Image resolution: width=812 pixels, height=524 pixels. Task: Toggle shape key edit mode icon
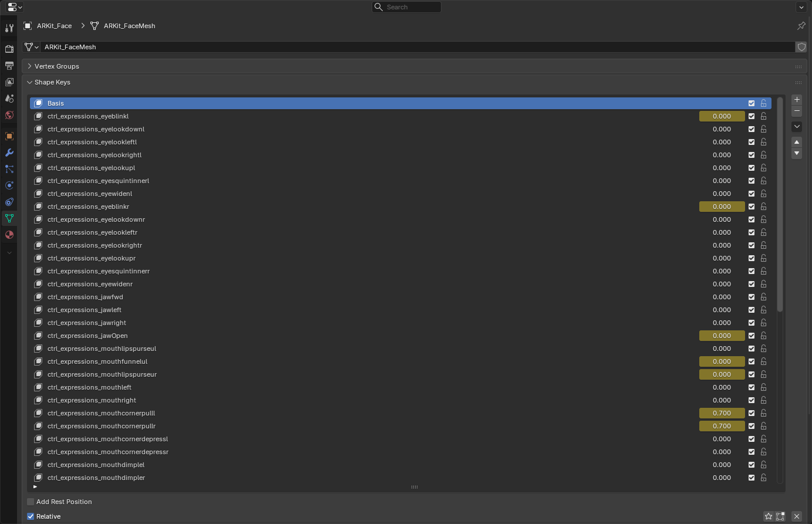point(780,516)
